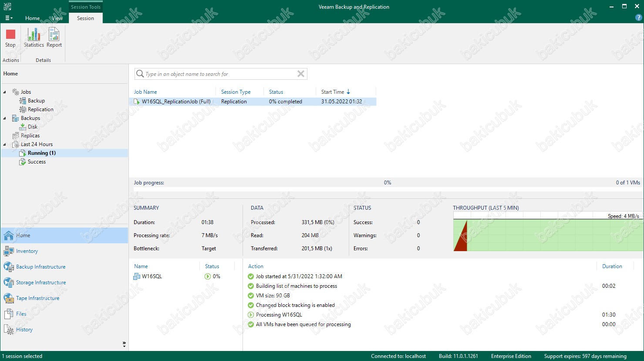Select 'Processing W16SQL' log entry
This screenshot has height=361, width=644.
coord(279,315)
